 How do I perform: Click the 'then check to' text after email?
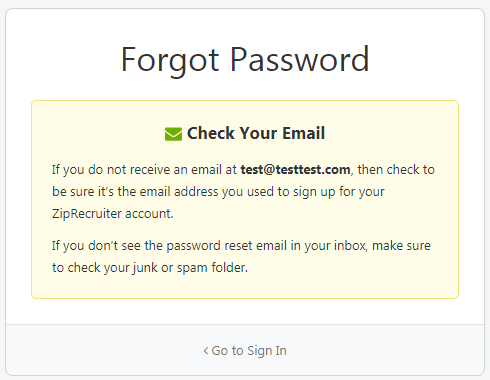coord(396,170)
